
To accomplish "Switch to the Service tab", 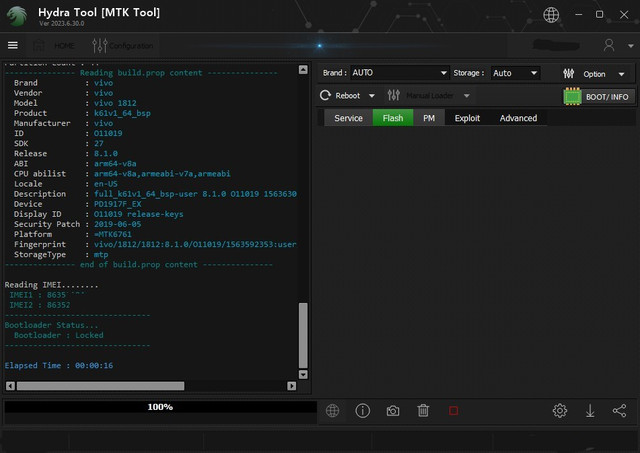I will (x=348, y=118).
